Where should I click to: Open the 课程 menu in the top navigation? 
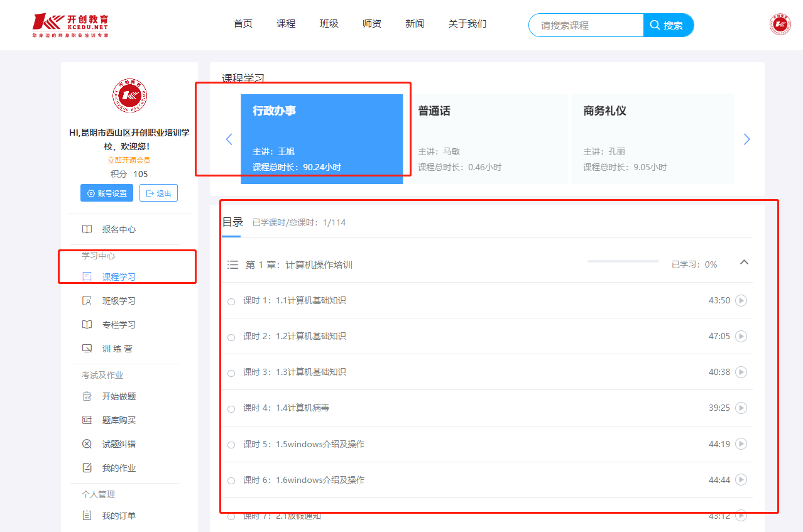click(x=286, y=24)
